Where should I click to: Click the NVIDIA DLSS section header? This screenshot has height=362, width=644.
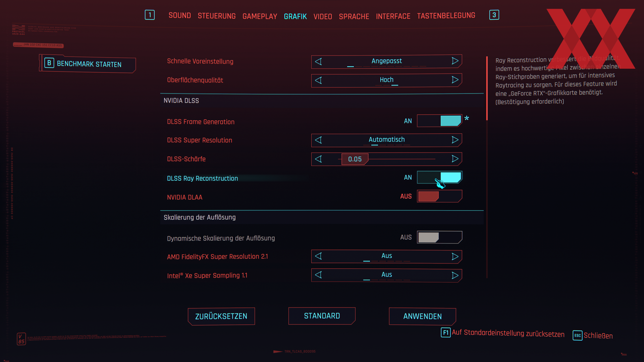tap(181, 101)
